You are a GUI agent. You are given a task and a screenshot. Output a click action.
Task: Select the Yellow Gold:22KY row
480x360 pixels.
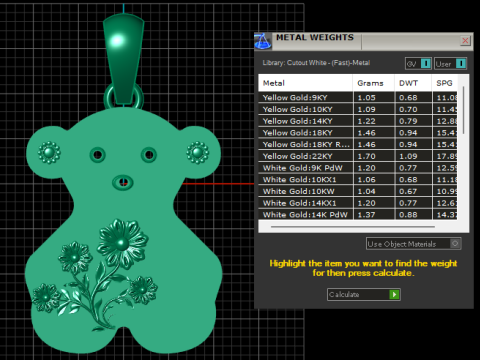358,156
